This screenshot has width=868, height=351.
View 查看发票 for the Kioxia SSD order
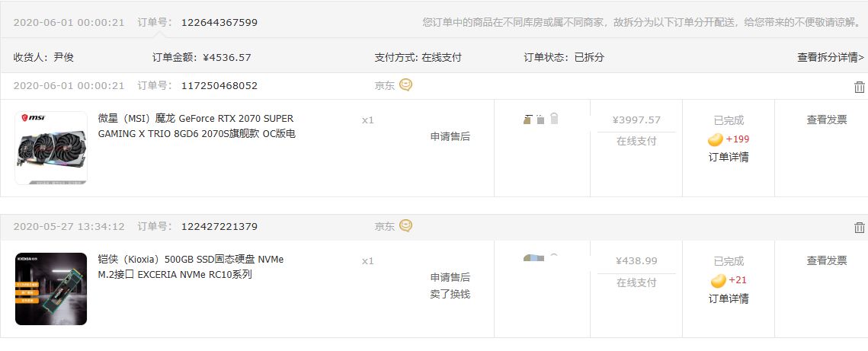tap(827, 260)
